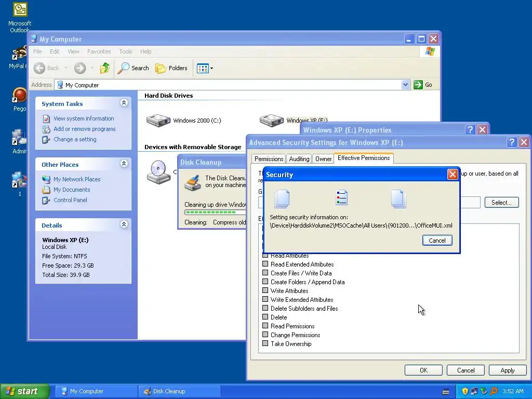This screenshot has height=399, width=532.
Task: Click the Disk Cleanup progress bar
Action: [x=216, y=212]
